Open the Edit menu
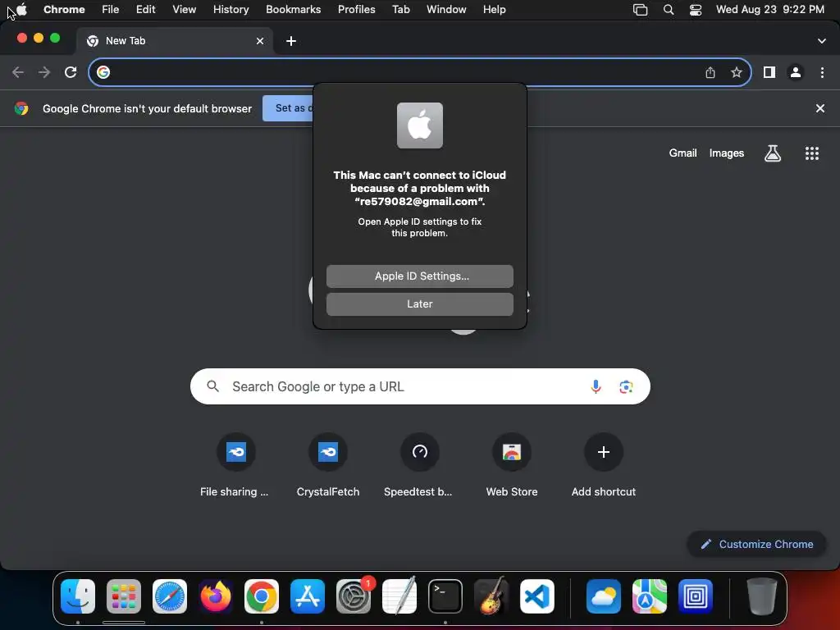The height and width of the screenshot is (630, 840). [x=145, y=10]
